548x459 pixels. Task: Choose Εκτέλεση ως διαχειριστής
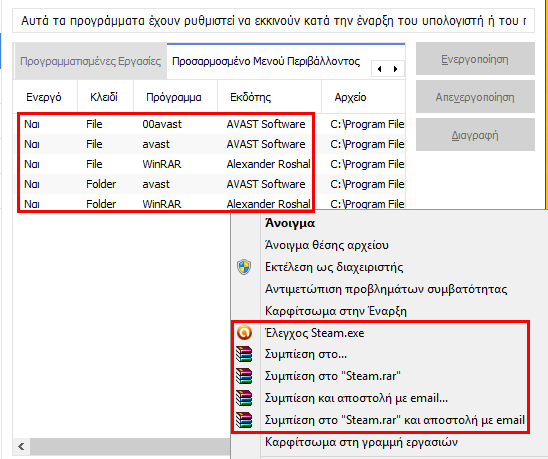(334, 267)
